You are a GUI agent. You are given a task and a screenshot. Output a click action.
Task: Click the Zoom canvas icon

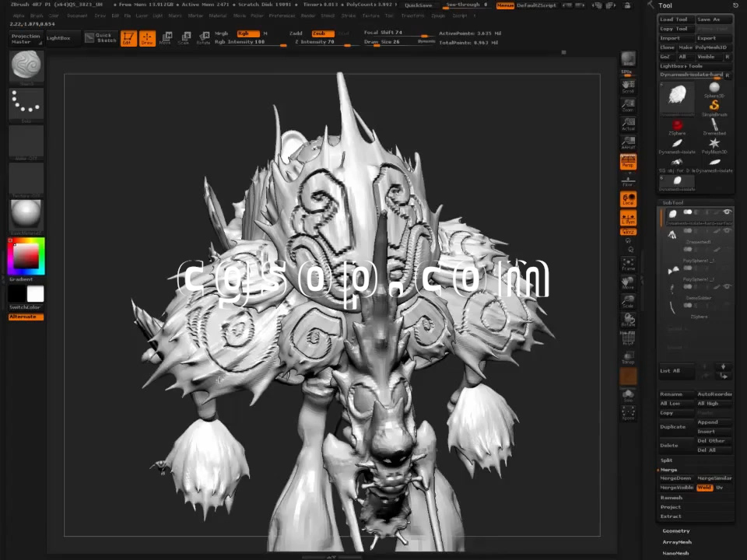pos(628,105)
